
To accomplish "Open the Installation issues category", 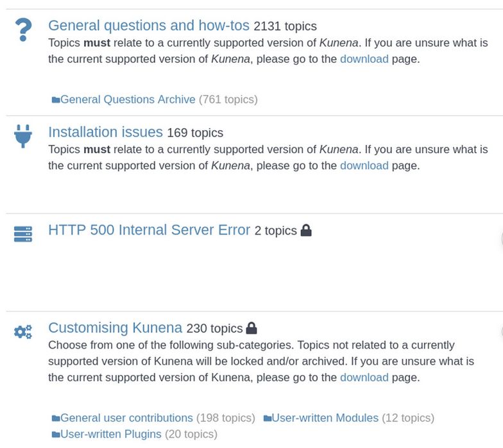I will click(105, 132).
